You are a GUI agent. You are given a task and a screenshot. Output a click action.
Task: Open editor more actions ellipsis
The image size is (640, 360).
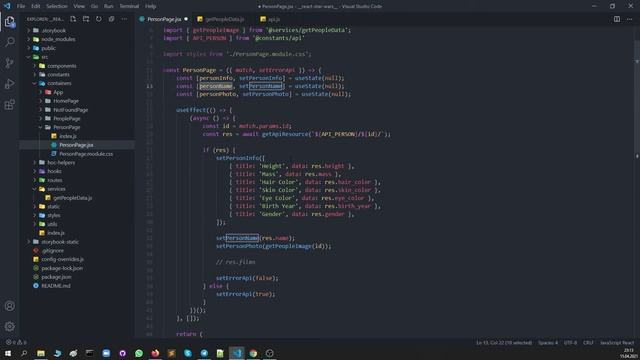(629, 19)
